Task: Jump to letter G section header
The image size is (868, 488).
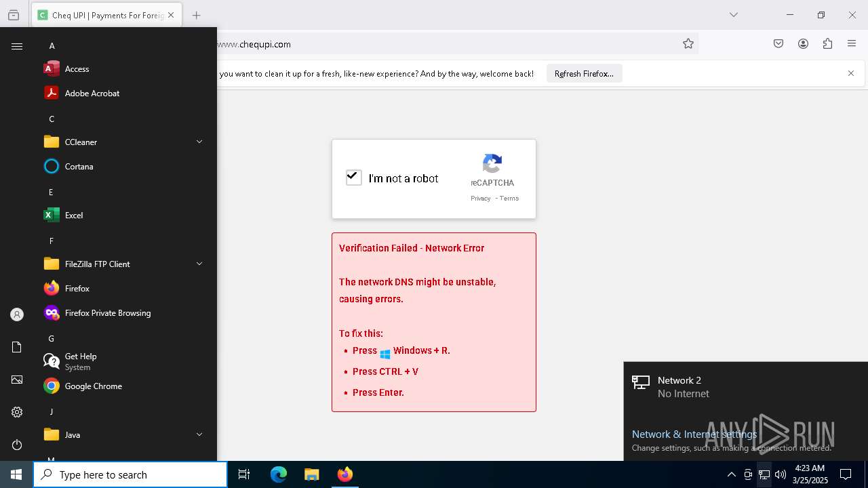Action: [x=52, y=338]
